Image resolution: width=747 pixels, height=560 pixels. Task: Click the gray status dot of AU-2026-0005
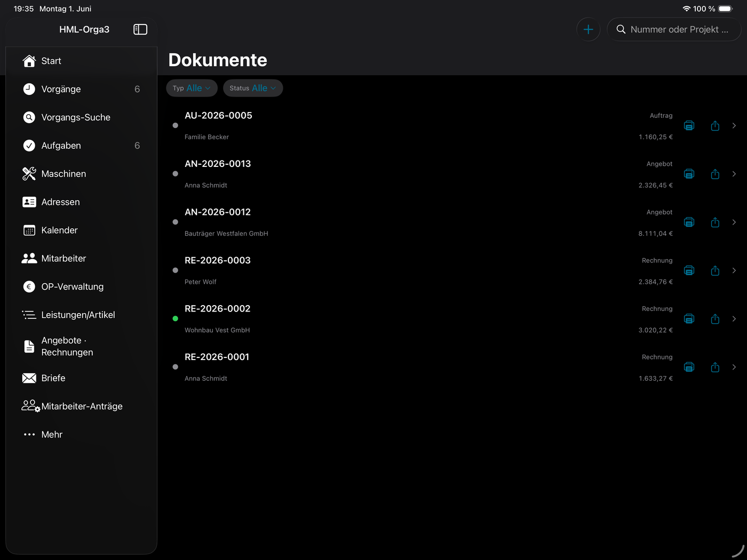[175, 125]
